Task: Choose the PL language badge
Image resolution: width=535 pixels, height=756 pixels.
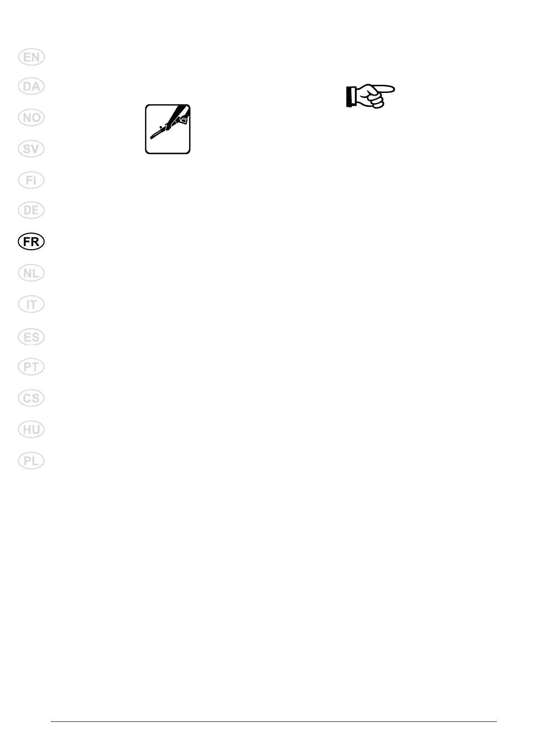Action: (x=31, y=461)
